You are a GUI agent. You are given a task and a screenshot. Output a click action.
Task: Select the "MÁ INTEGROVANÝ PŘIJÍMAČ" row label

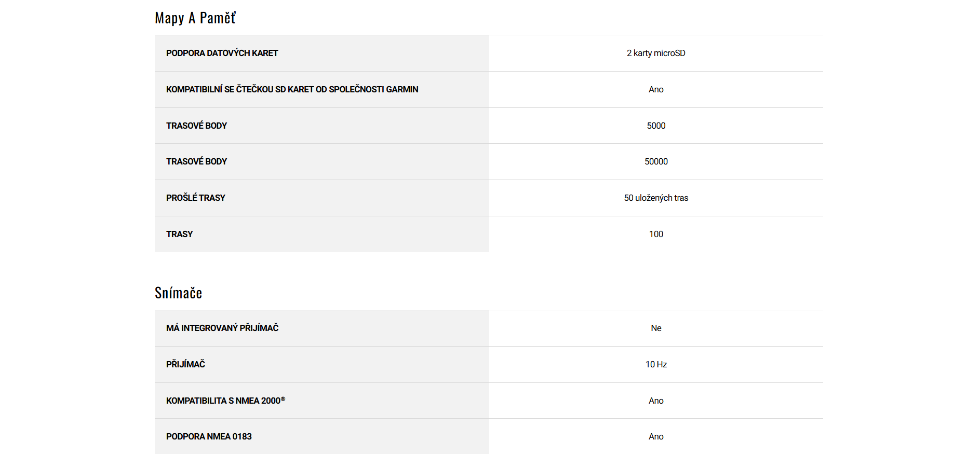pyautogui.click(x=222, y=328)
